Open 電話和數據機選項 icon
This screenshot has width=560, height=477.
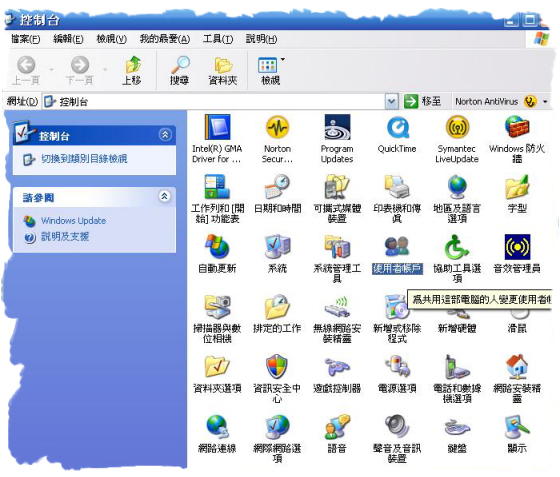pos(457,366)
